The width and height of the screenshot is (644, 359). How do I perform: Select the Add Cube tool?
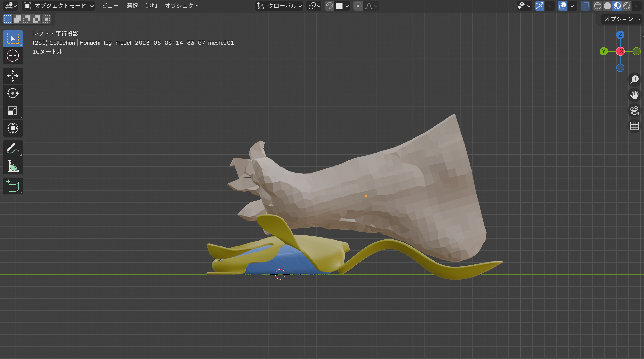[x=13, y=186]
